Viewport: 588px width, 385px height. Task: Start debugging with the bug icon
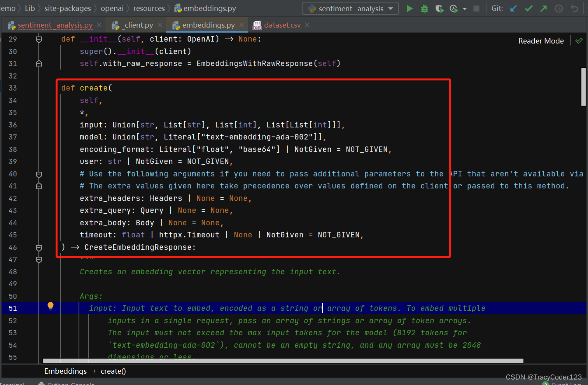point(425,9)
